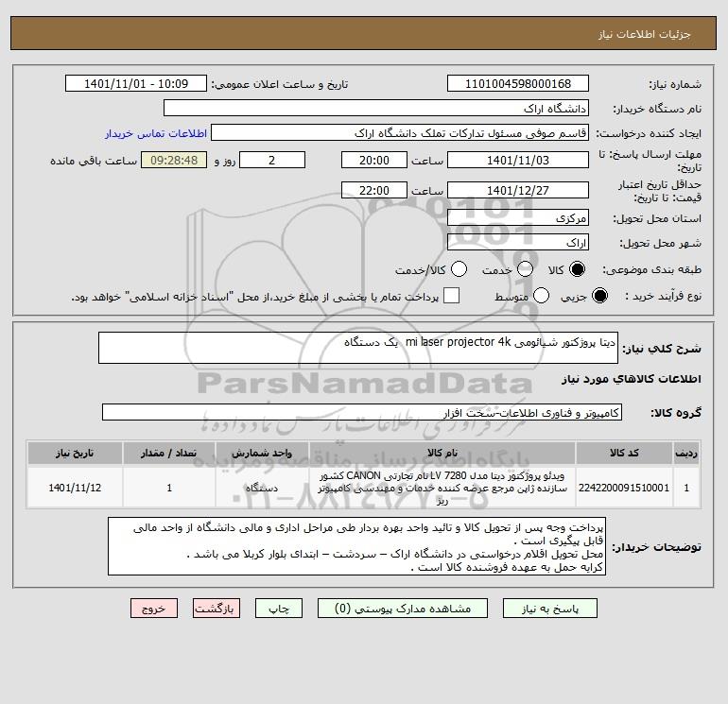Click the تعداد / مقدار column header

coord(169,453)
